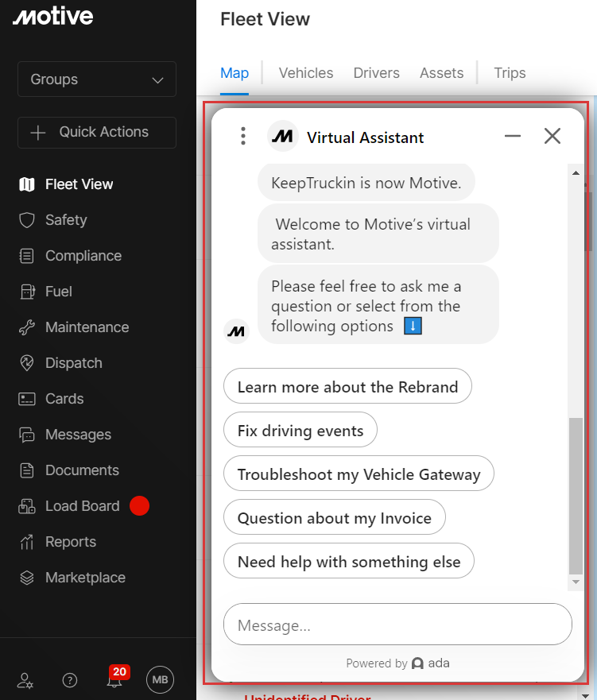Select Question about my Invoice

click(334, 518)
